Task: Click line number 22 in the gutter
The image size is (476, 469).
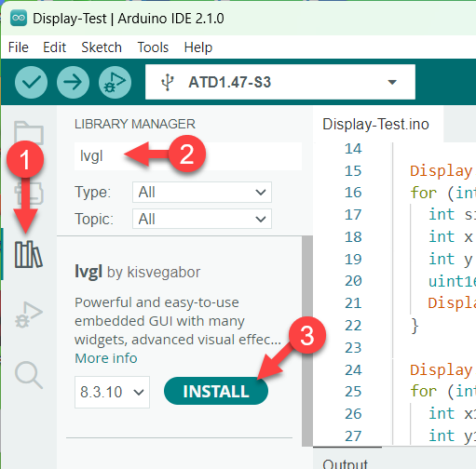Action: pos(353,326)
